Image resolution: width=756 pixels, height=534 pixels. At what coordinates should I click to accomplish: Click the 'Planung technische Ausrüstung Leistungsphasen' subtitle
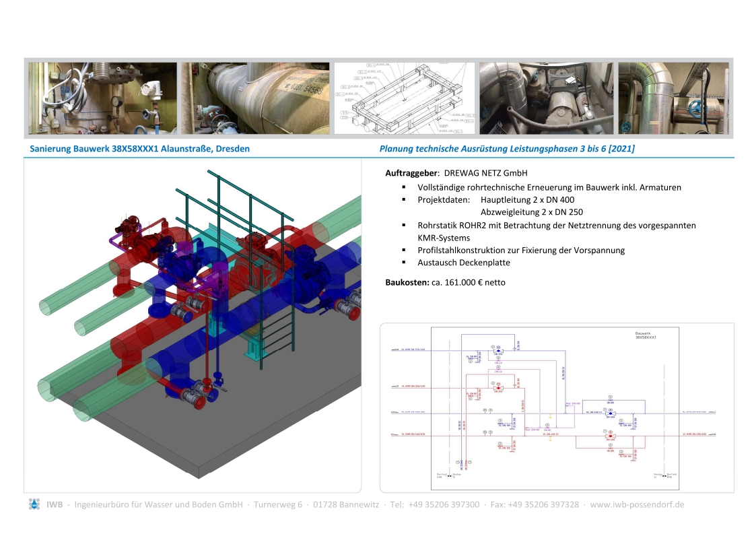(507, 149)
